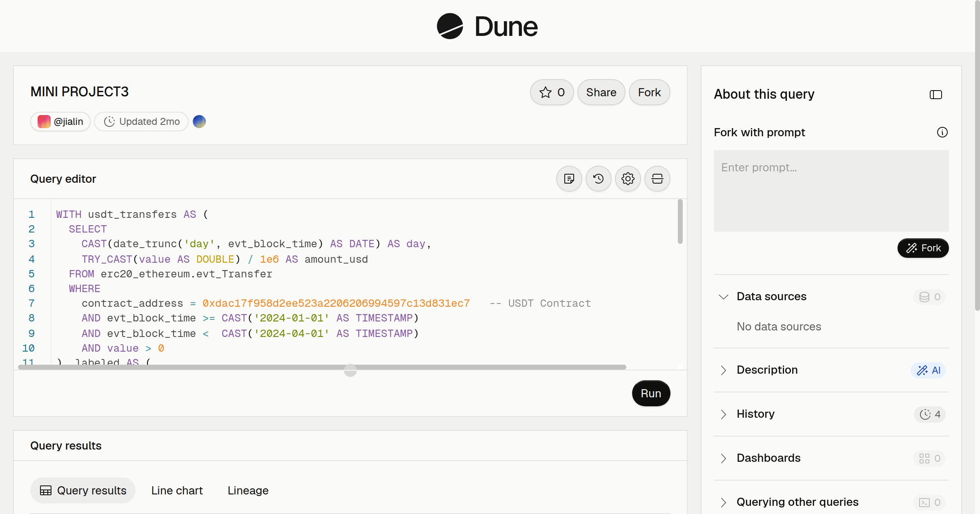Viewport: 980px width, 514px height.
Task: Click the info icon beside Fork with prompt
Action: pyautogui.click(x=942, y=132)
